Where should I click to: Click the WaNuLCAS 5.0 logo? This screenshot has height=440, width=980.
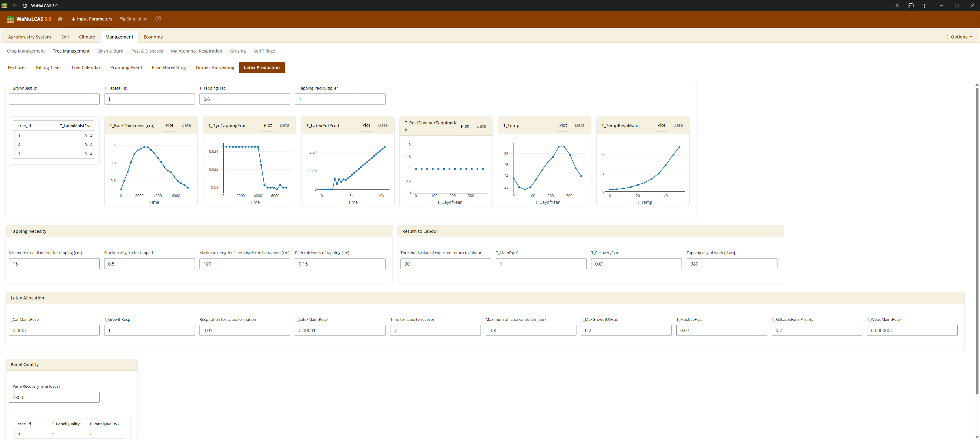coord(29,19)
